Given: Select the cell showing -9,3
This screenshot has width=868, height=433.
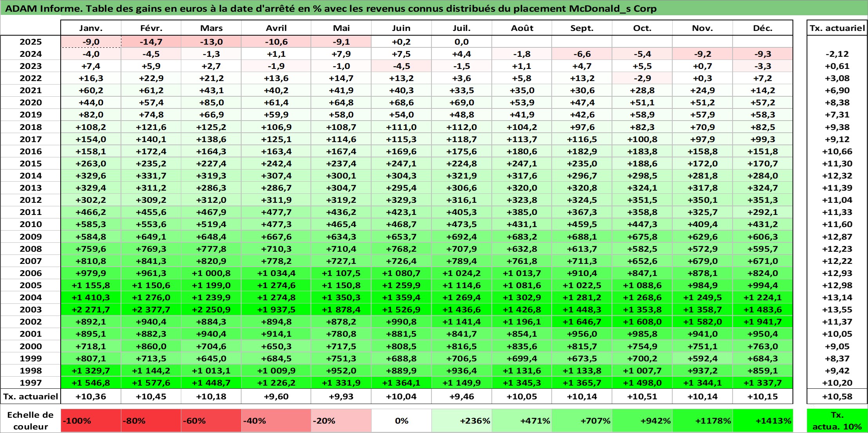Looking at the screenshot, I should coord(763,54).
